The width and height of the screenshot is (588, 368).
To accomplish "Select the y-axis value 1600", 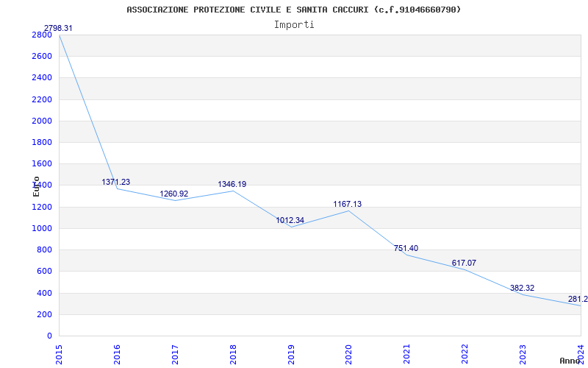I will 42,163.
